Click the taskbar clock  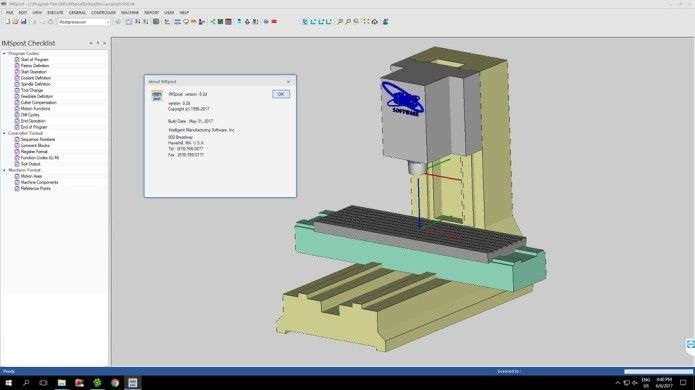click(x=664, y=383)
